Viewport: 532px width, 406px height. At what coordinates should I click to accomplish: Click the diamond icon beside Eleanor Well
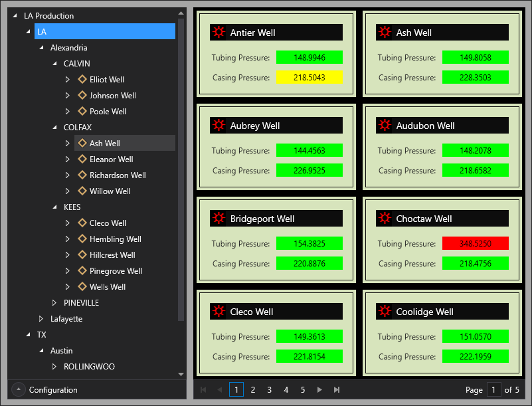click(82, 159)
